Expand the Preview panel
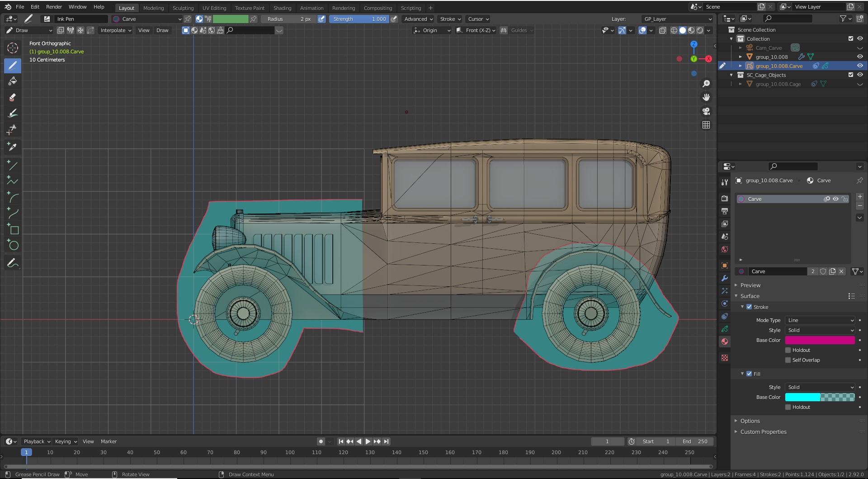868x479 pixels. (x=750, y=285)
